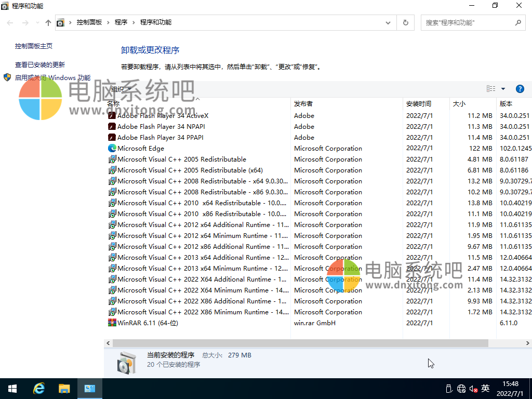Viewport: 532px width, 399px height.
Task: Open the address bar history dropdown
Action: point(388,23)
